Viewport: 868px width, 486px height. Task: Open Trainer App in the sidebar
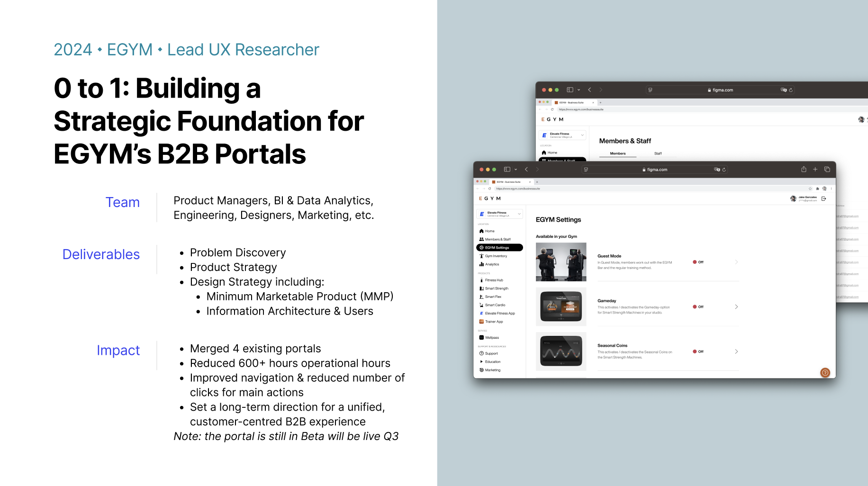pos(491,322)
